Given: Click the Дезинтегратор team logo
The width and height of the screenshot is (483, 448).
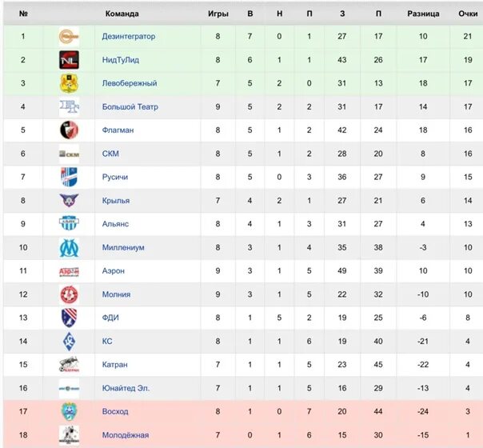Looking at the screenshot, I should point(69,36).
